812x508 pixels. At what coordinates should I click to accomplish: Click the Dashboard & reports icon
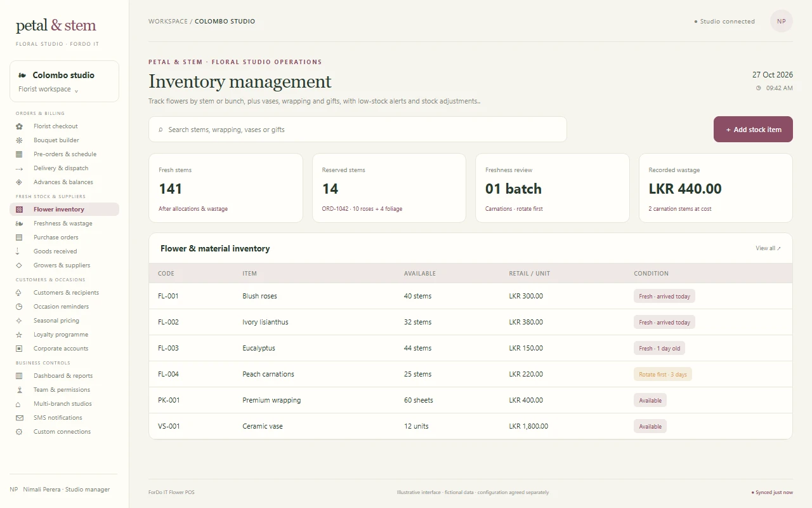point(19,376)
